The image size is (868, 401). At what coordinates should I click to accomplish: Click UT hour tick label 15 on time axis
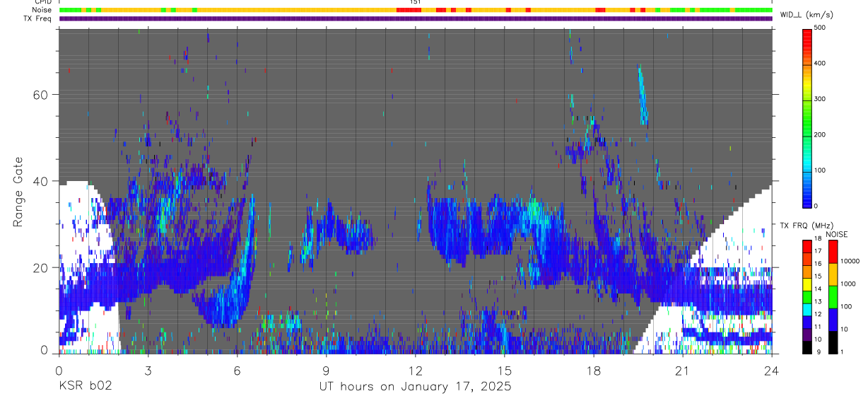click(x=505, y=370)
